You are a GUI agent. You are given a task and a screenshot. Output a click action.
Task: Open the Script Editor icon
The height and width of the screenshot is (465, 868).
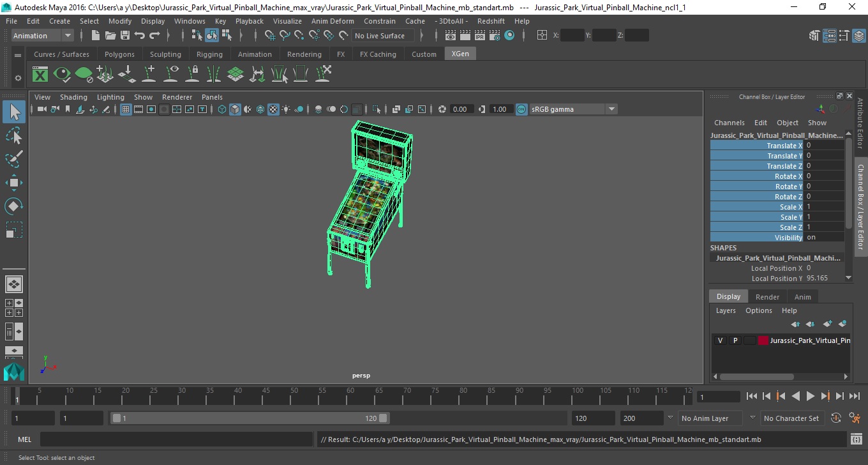857,439
